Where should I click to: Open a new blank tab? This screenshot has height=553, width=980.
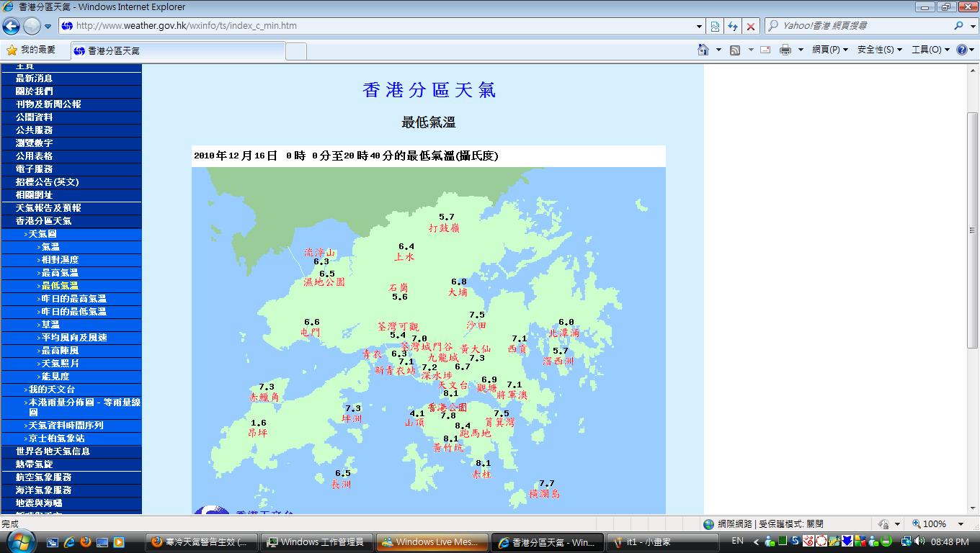pos(297,51)
